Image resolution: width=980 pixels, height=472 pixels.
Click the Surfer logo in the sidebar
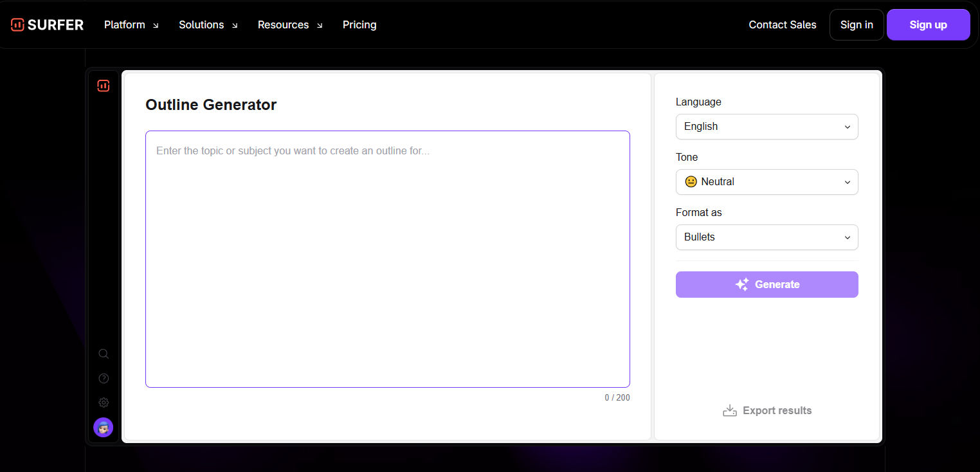tap(103, 86)
